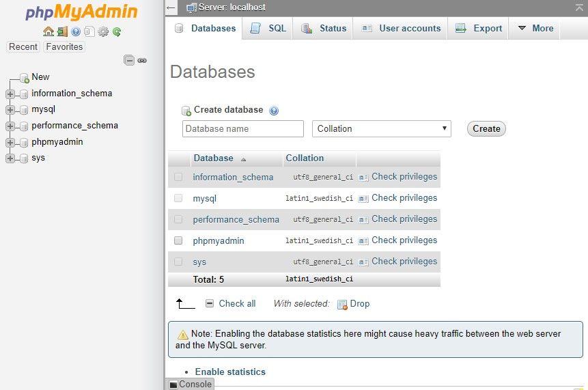
Task: Click the New database icon in tree
Action: point(25,78)
